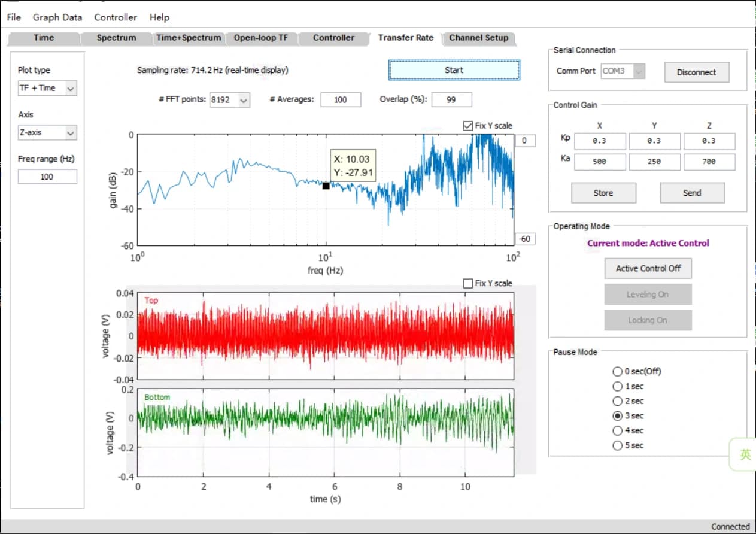Click the Sampling rate: 714.2 Hz text
Image resolution: width=756 pixels, height=534 pixels.
[212, 70]
